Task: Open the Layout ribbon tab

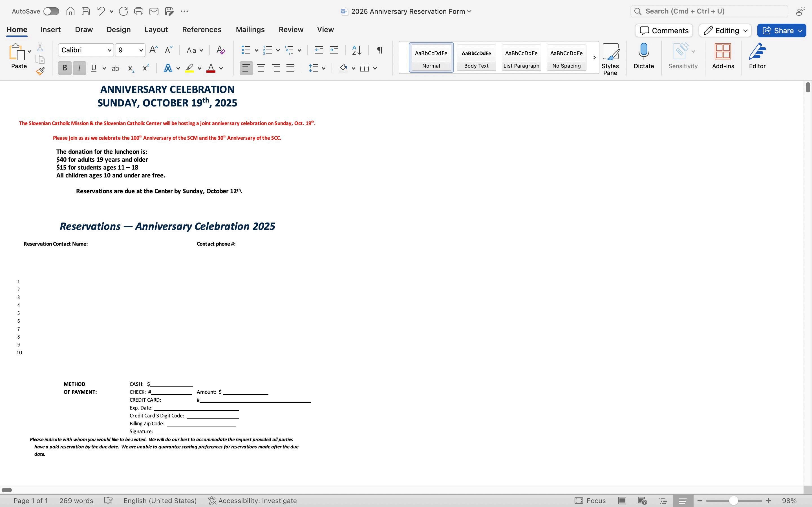Action: pos(156,30)
